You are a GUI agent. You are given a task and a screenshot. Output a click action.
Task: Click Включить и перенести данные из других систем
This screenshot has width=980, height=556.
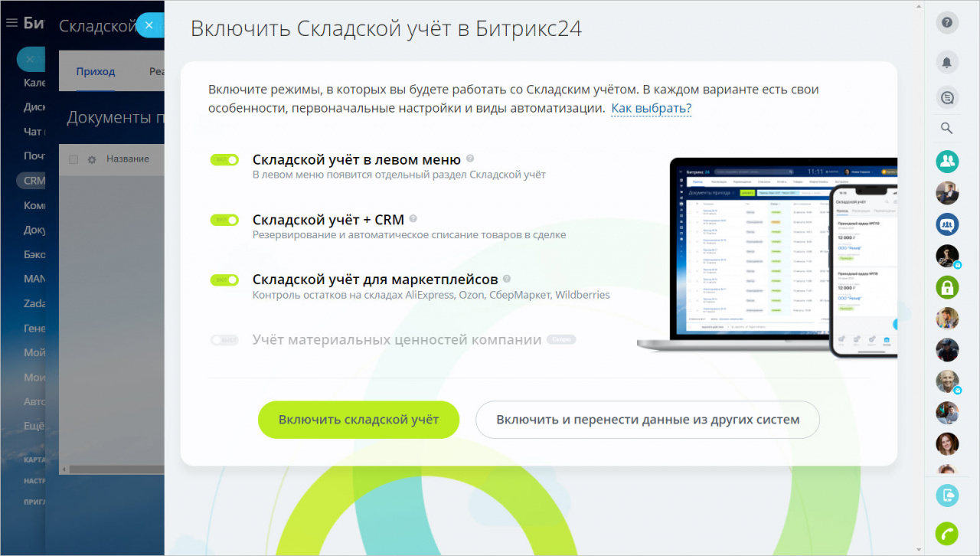(x=648, y=420)
